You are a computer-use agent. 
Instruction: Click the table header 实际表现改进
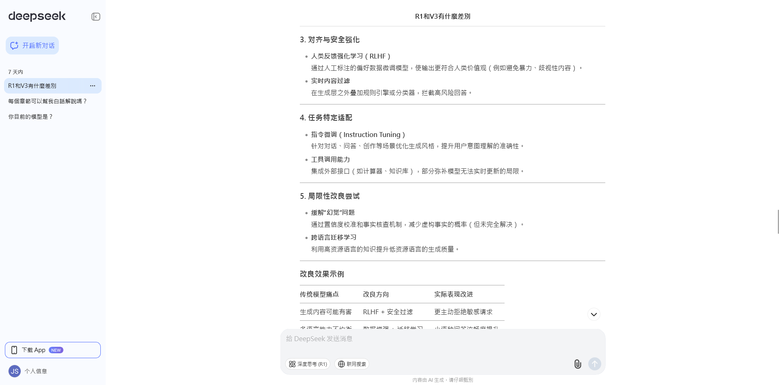(454, 294)
